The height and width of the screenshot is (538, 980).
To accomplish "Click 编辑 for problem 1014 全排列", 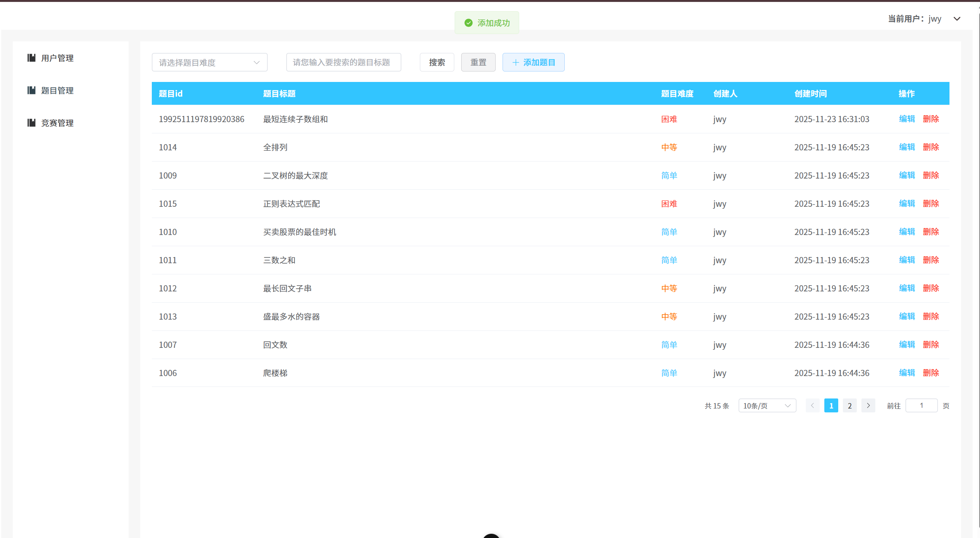I will (x=907, y=147).
